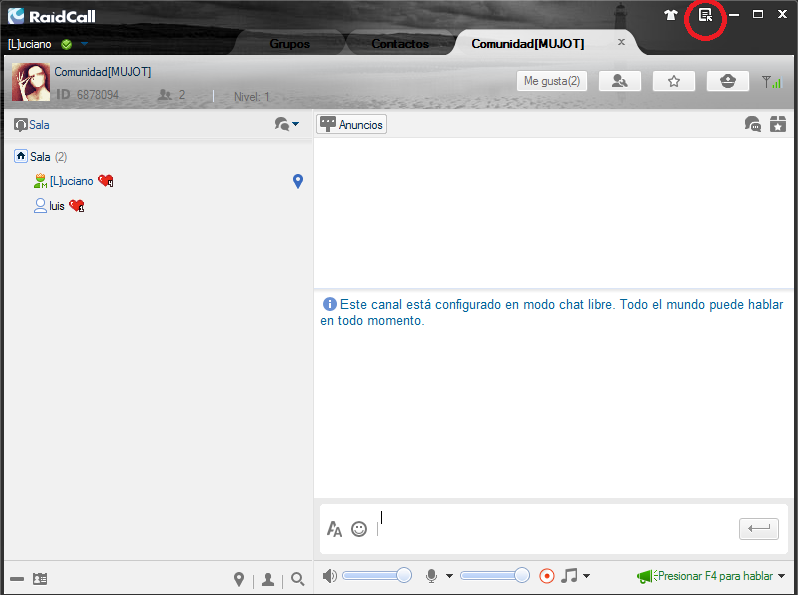Viewport: 798px width, 595px height.
Task: Toggle the red record button
Action: pos(547,576)
